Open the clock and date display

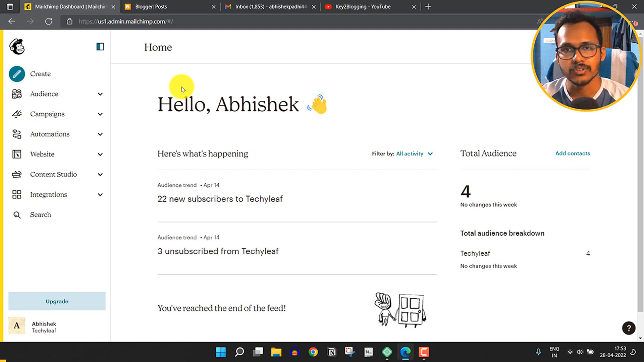613,352
